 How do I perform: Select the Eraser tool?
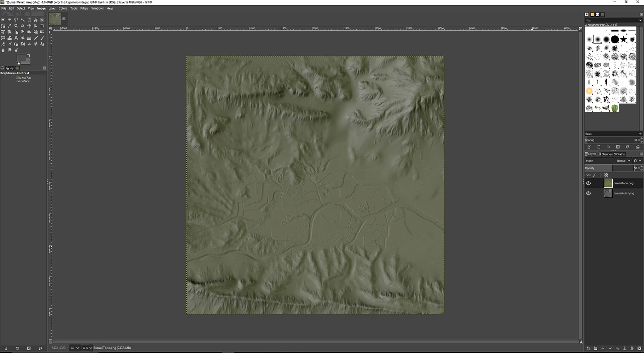3,44
